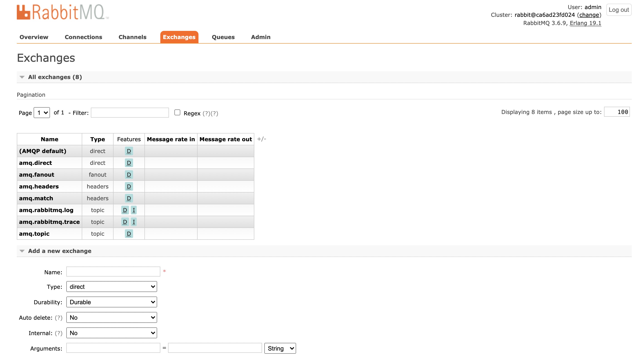Click the Filter text field

point(130,113)
